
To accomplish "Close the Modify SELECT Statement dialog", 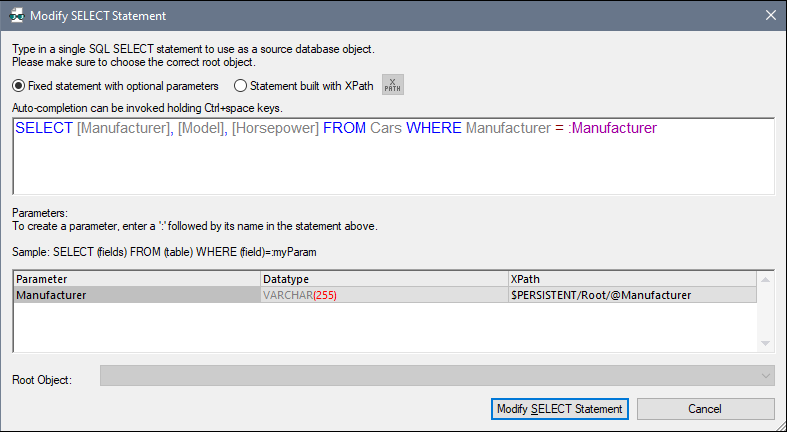I will tap(770, 16).
